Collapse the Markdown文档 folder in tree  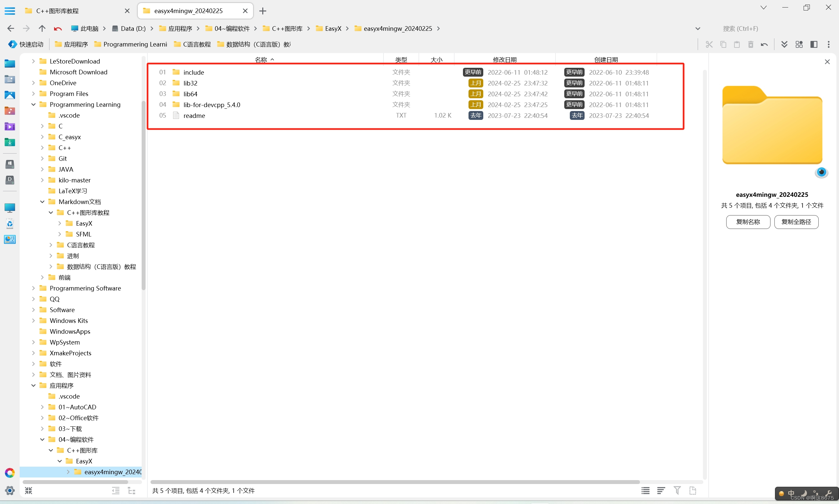click(x=42, y=201)
